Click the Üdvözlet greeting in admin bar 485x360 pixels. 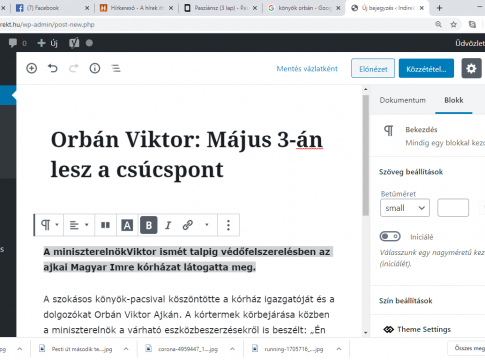click(470, 43)
